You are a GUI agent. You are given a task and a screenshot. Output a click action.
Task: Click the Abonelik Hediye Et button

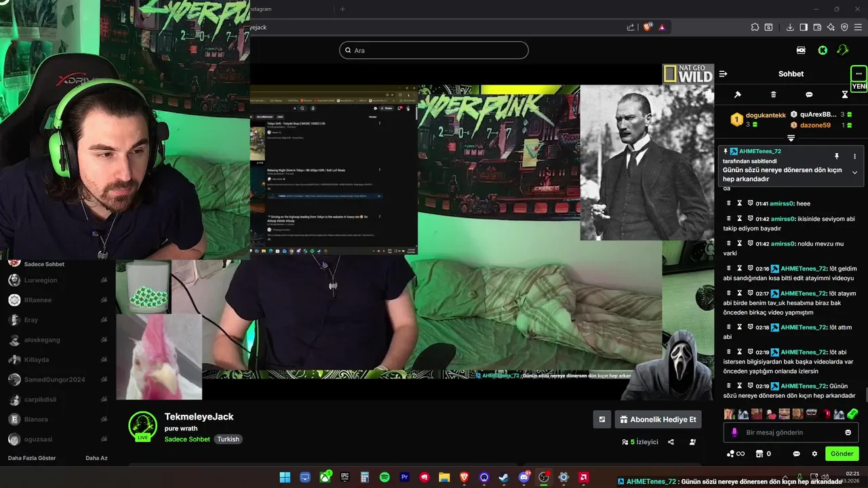point(658,420)
